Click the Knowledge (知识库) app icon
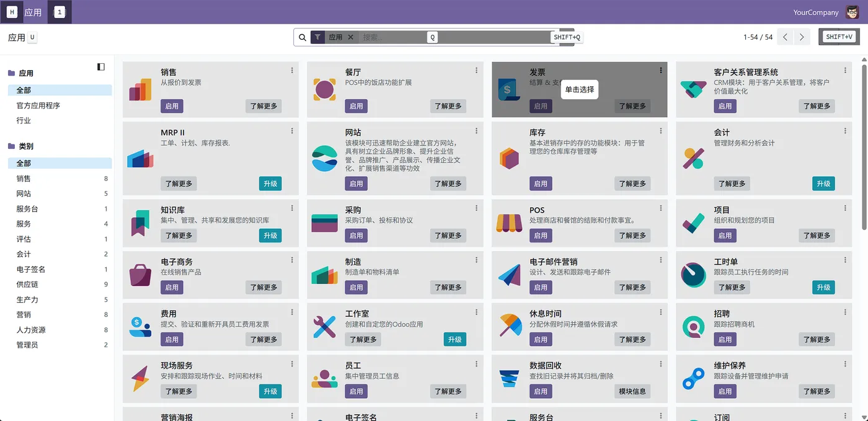 point(140,223)
